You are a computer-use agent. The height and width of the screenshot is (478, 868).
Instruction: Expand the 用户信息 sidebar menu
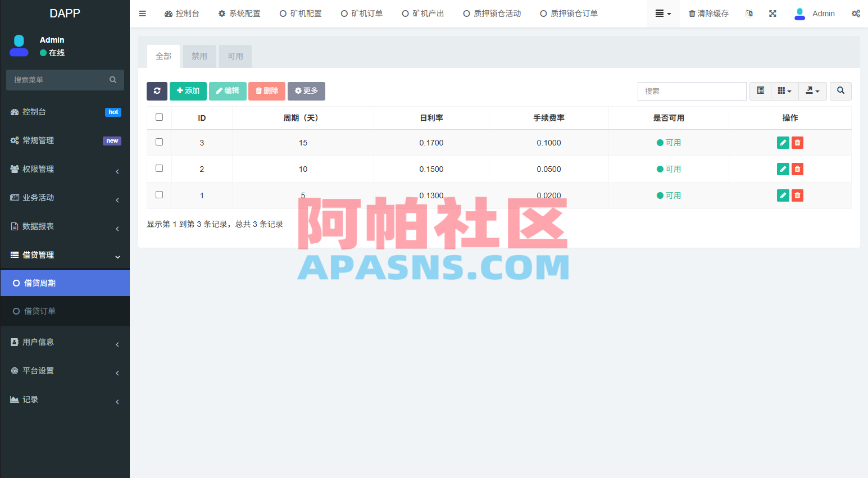(x=65, y=342)
